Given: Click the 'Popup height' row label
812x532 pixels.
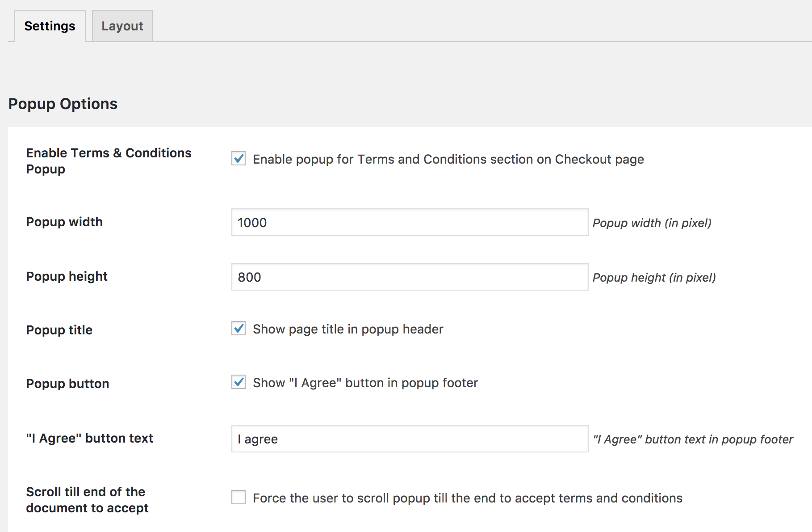Looking at the screenshot, I should (x=67, y=276).
